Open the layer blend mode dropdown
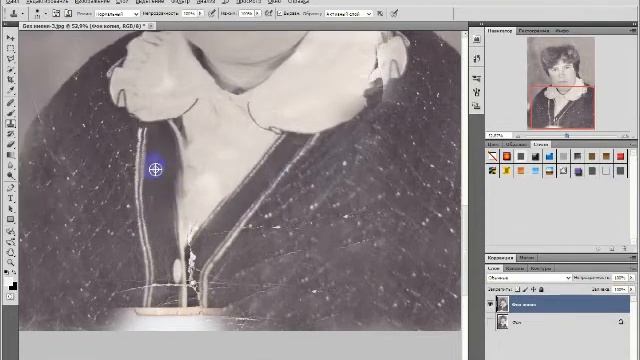Viewport: 640px width, 360px height. pyautogui.click(x=529, y=278)
